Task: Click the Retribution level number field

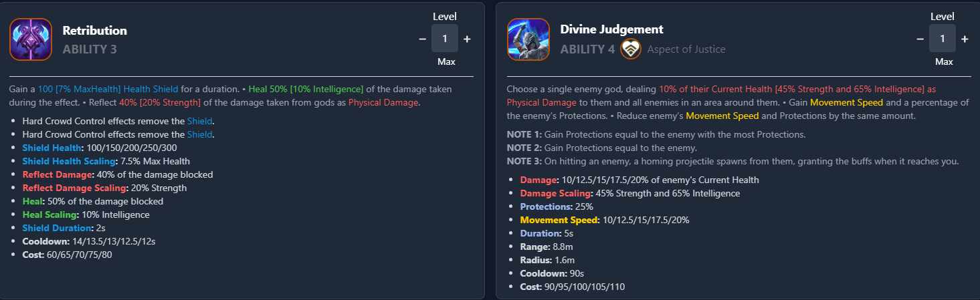Action: click(x=445, y=39)
